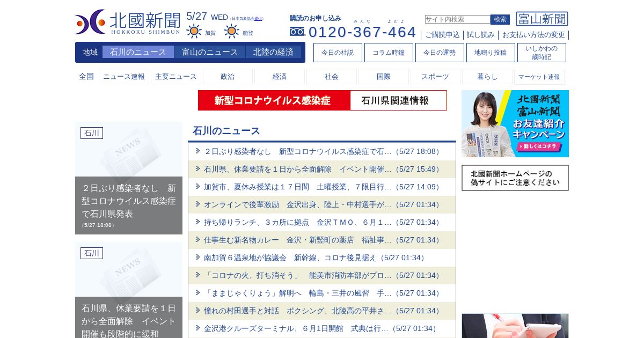This screenshot has width=644, height=338.
Task: Open article 「ままじゃくりょう」解明へ
Action: [x=322, y=293]
